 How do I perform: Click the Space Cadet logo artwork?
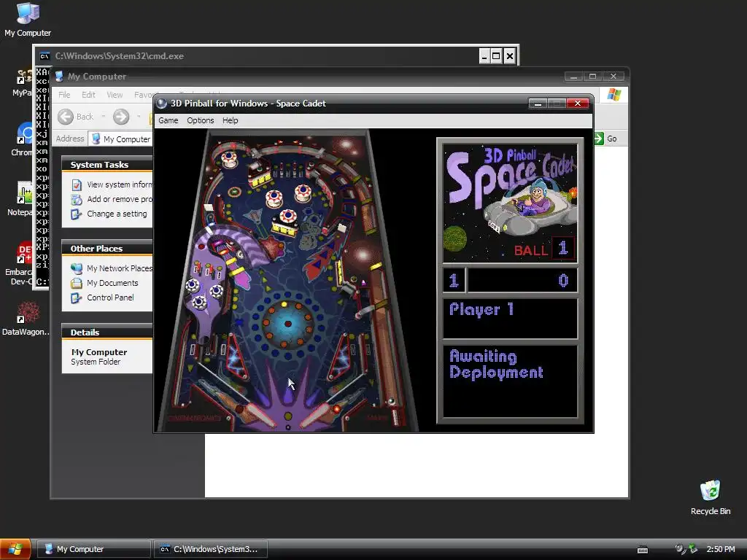510,203
